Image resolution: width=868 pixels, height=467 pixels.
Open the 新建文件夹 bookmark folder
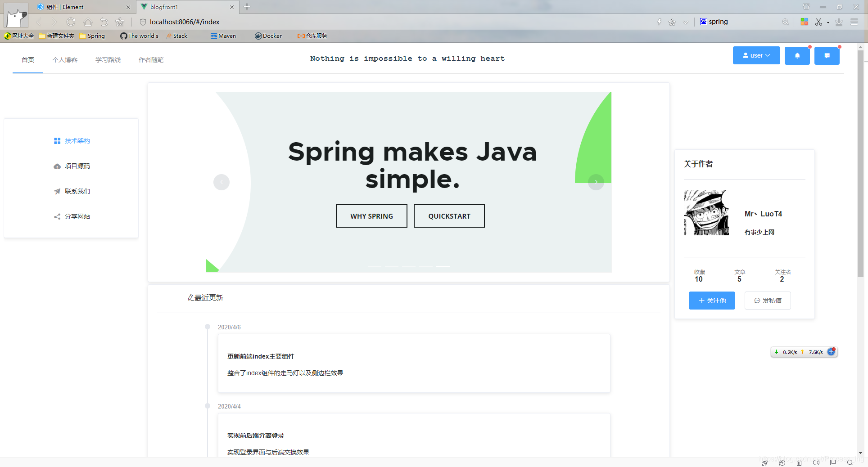pyautogui.click(x=57, y=36)
